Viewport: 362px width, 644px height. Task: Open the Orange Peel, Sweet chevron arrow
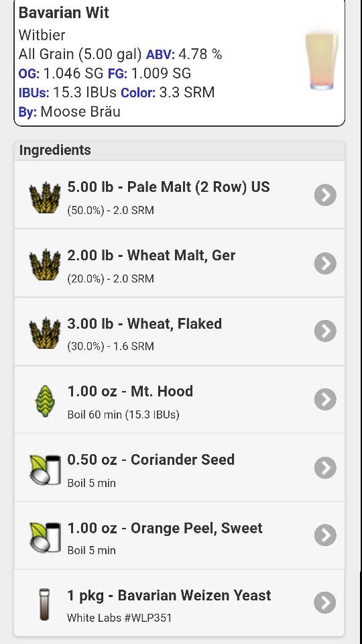[326, 535]
